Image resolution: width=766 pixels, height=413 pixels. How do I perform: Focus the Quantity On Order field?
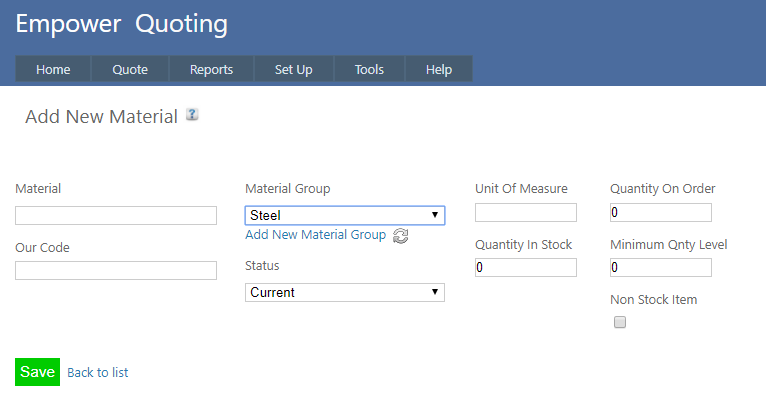pos(660,212)
